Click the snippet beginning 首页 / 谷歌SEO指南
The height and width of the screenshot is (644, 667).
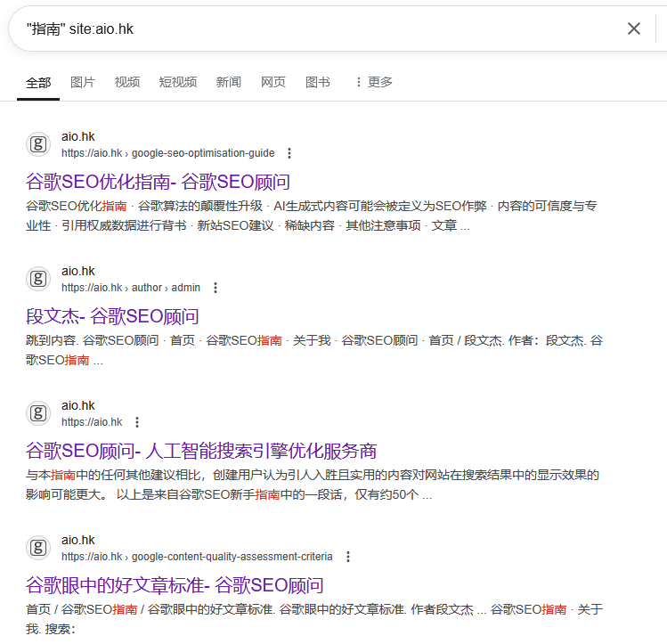pos(314,619)
